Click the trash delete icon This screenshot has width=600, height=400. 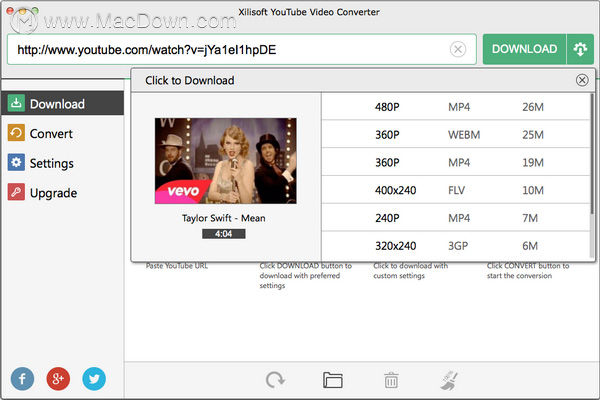[x=391, y=380]
